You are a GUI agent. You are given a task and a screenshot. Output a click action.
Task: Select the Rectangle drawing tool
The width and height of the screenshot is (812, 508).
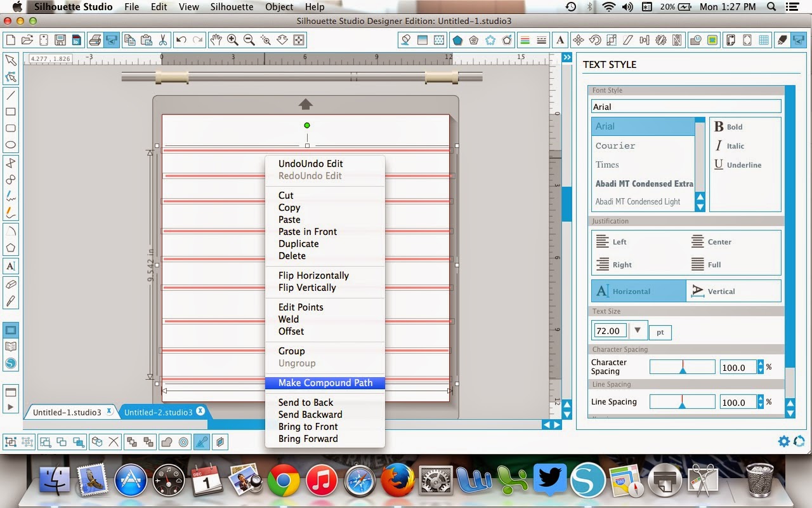[x=11, y=112]
